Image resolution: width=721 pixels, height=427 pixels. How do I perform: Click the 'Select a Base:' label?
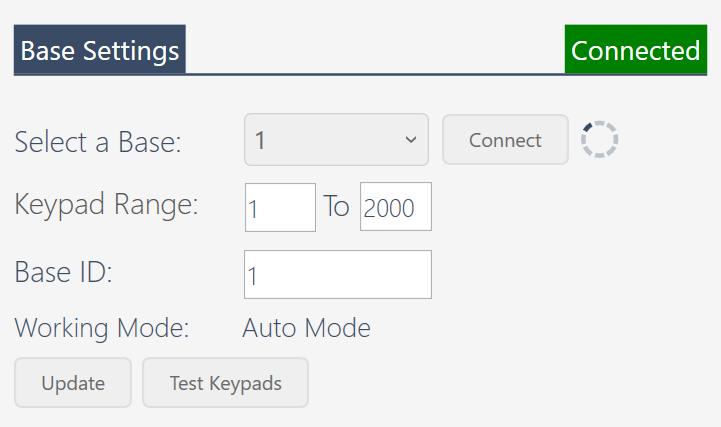coord(98,142)
